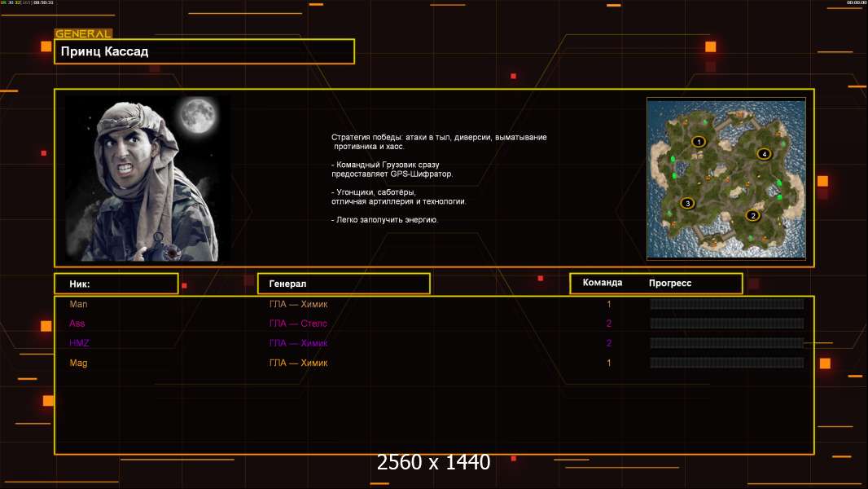Click the Прогресс column header

[x=670, y=283]
